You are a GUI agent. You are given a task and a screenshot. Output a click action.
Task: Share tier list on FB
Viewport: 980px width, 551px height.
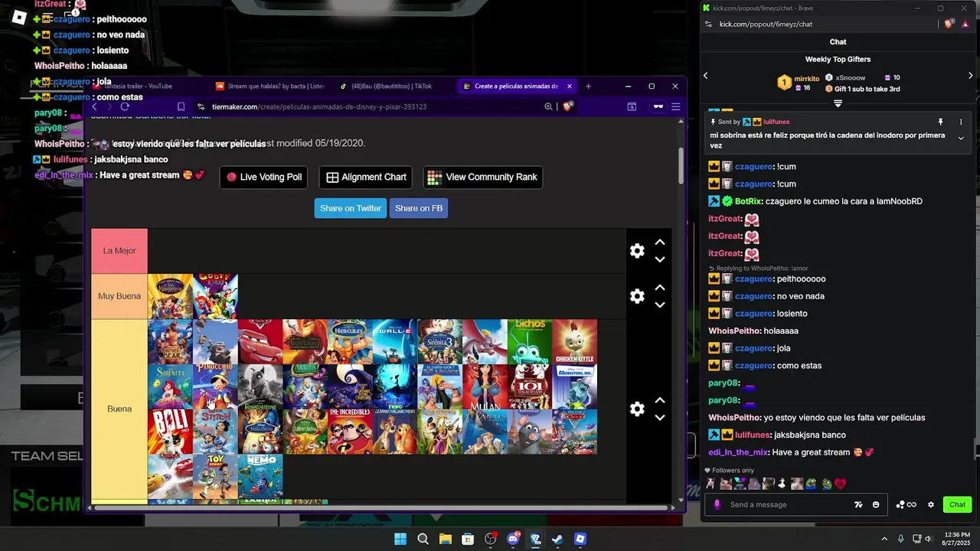(x=419, y=208)
